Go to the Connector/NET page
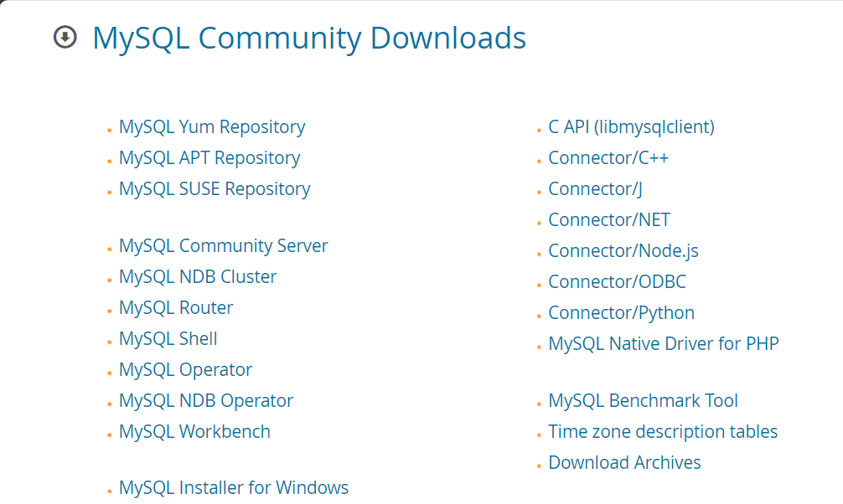 coord(609,220)
